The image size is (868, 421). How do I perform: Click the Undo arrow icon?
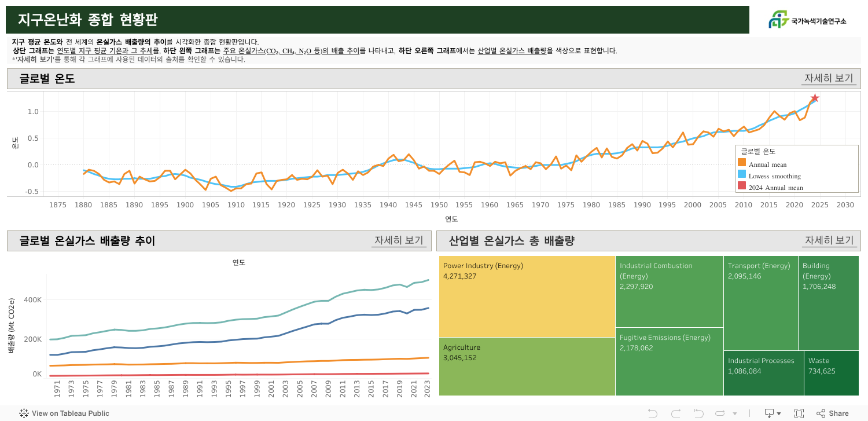(653, 413)
